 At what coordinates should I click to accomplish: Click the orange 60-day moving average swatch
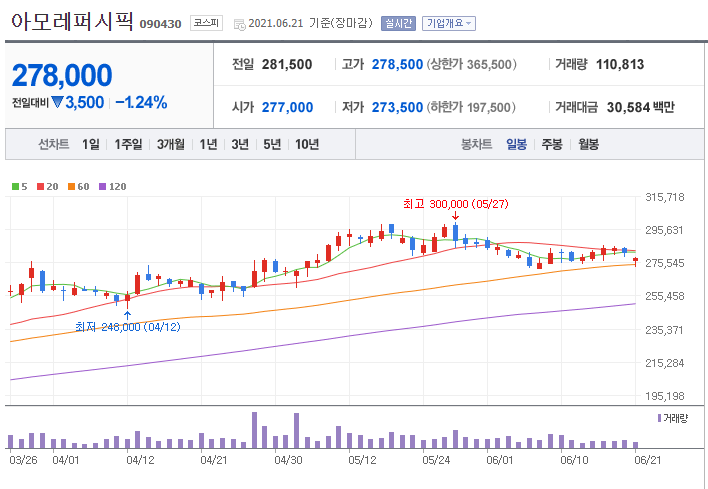click(x=71, y=186)
